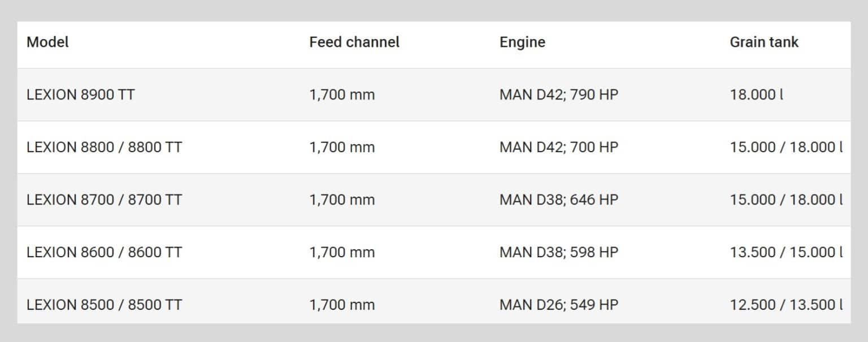The width and height of the screenshot is (868, 342).
Task: Click the MAN D38; 646 HP engine cell
Action: click(558, 200)
